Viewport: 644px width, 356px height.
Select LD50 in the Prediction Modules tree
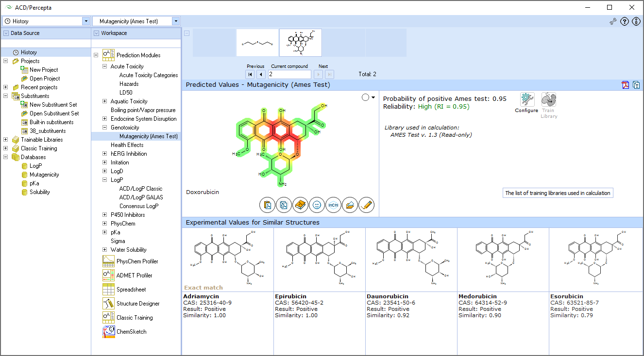pos(126,92)
